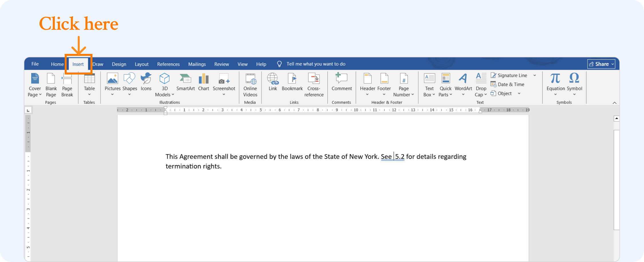Select the Insert tab
The height and width of the screenshot is (262, 644).
click(78, 64)
